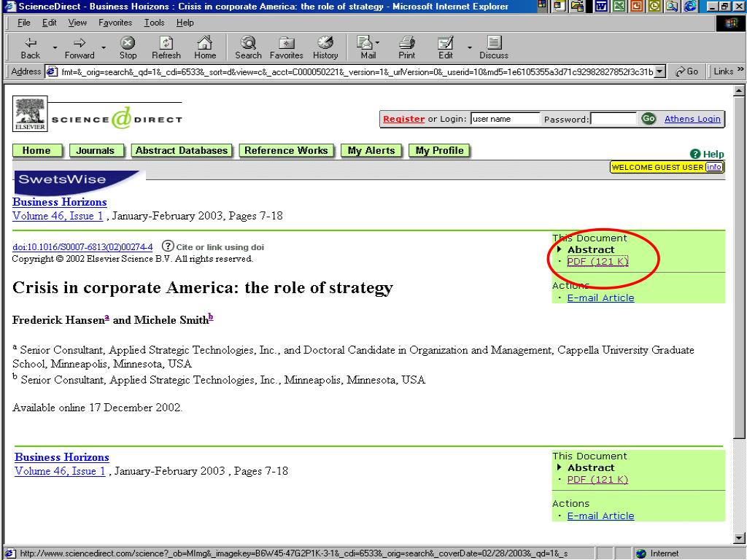The height and width of the screenshot is (560, 747).
Task: Click the Address bar URL field
Action: [357, 72]
